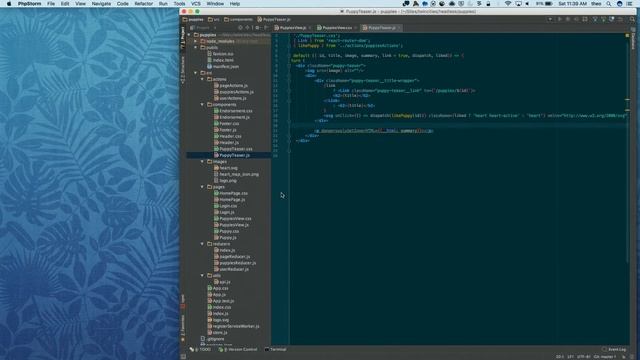
Task: Open the Tools menu
Action: (x=179, y=4)
